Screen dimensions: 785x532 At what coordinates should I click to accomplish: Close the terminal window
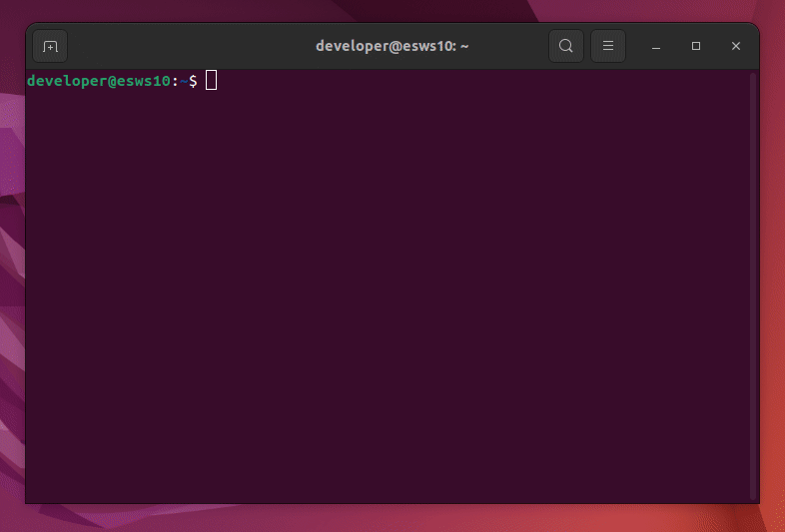click(x=735, y=46)
